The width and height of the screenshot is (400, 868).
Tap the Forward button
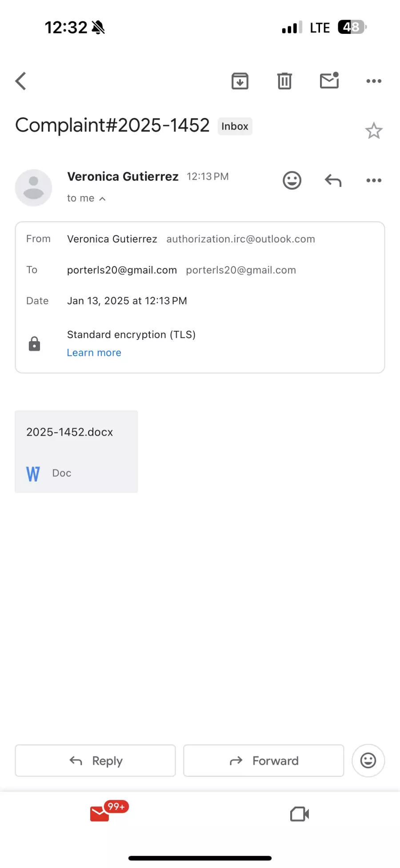264,761
